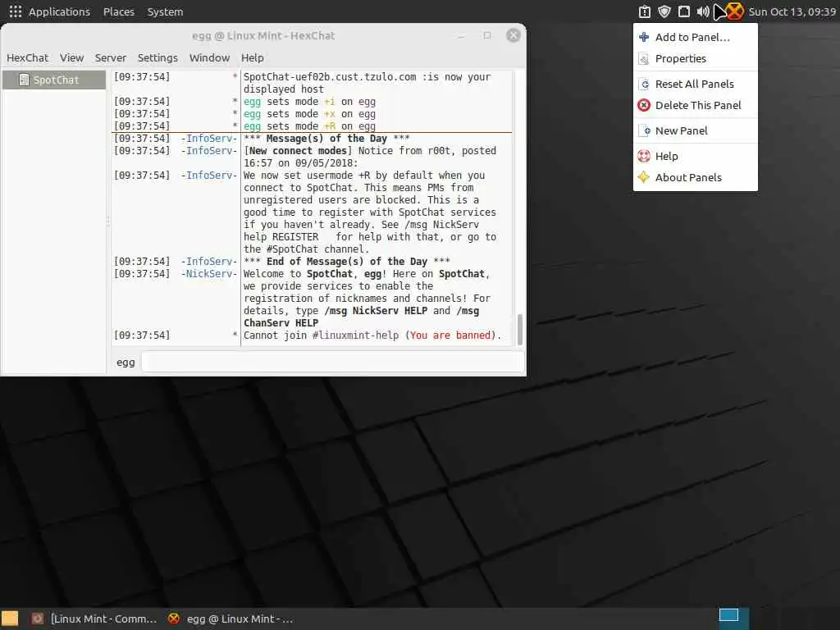
Task: Click the HexChat window title text
Action: click(x=263, y=36)
